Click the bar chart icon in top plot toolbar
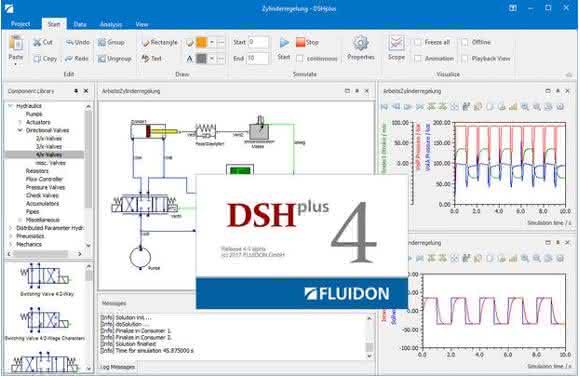Screen dimensions: 580x377 coord(513,107)
